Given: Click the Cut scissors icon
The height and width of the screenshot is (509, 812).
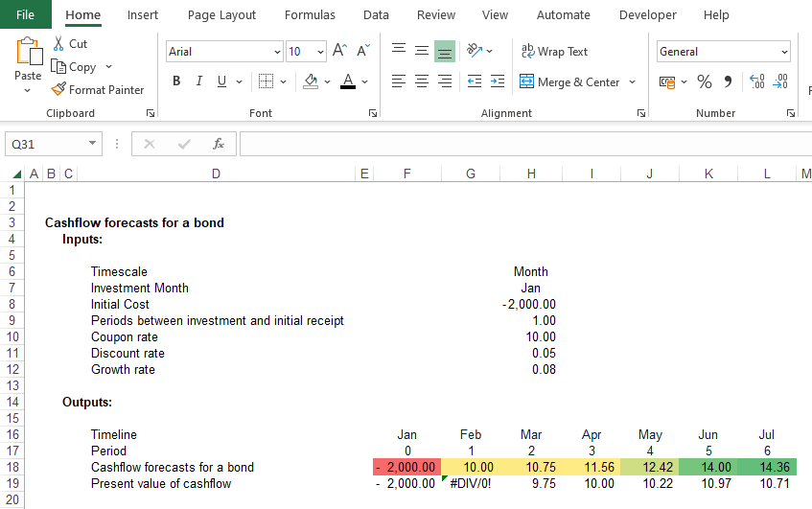Looking at the screenshot, I should (58, 44).
